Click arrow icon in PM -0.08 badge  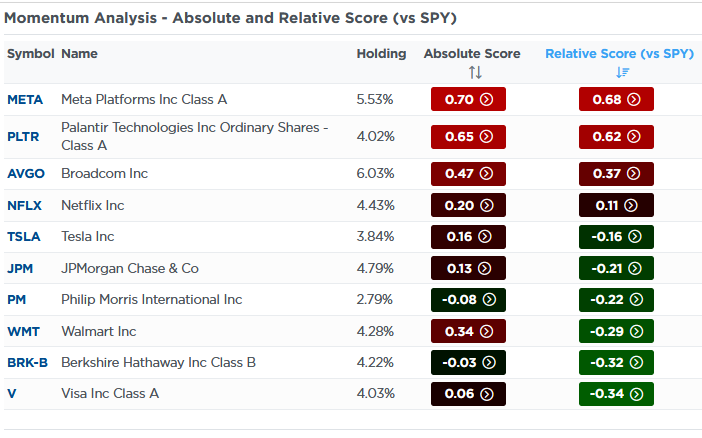(490, 299)
